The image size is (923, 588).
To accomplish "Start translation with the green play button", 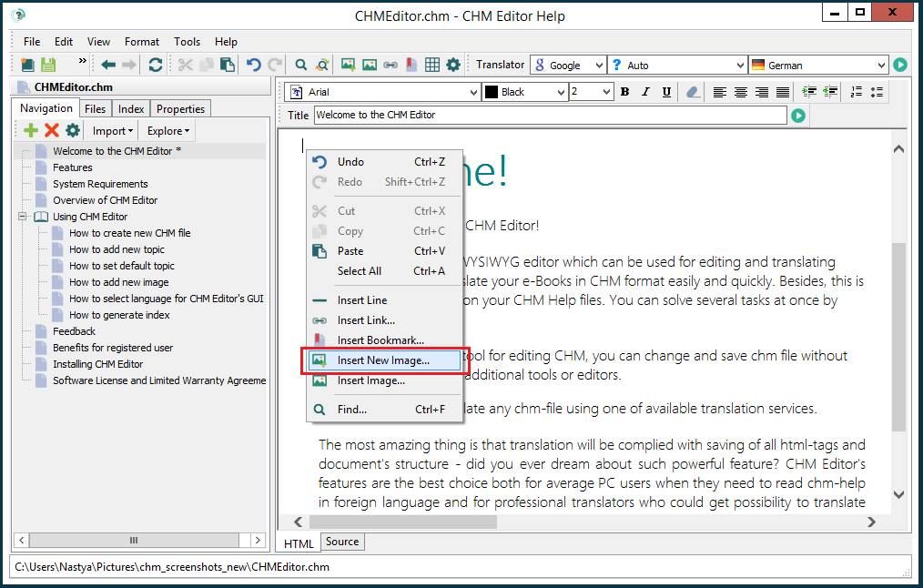I will click(900, 65).
